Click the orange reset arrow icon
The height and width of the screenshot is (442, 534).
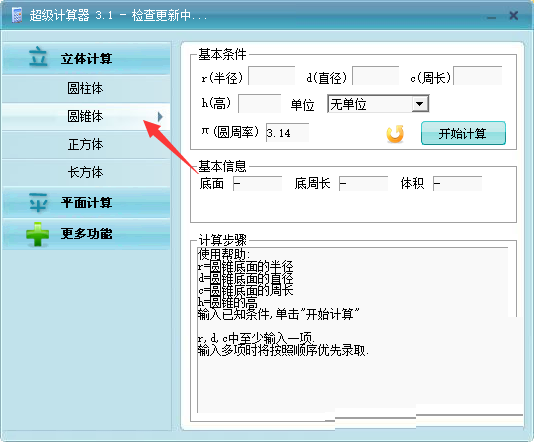[x=395, y=133]
